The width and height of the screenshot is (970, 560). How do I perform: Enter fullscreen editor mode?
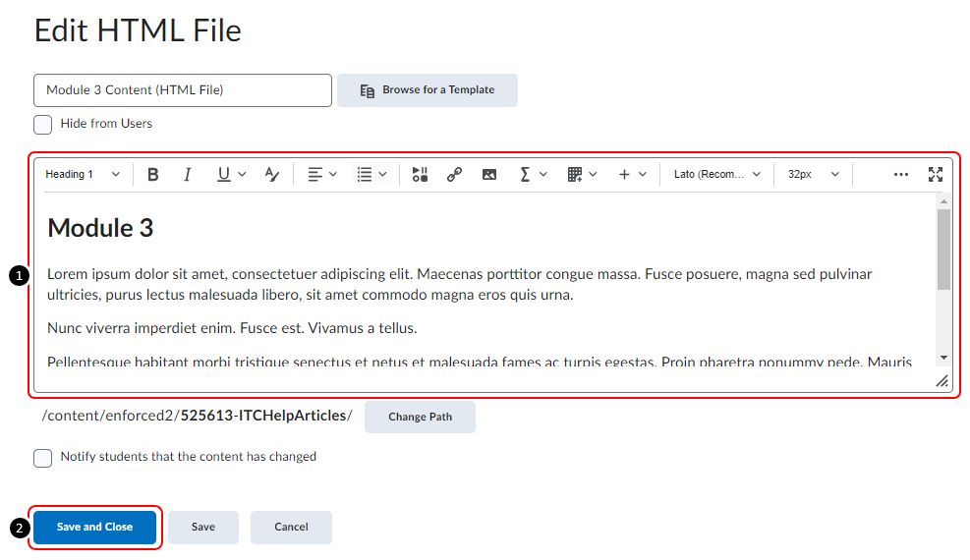tap(935, 174)
